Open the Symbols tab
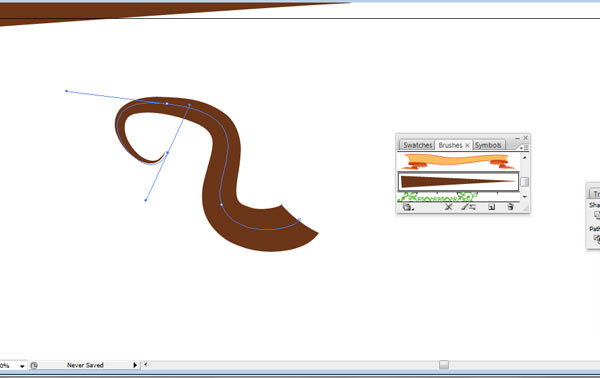Screen dimensions: 600x378 pyautogui.click(x=488, y=145)
